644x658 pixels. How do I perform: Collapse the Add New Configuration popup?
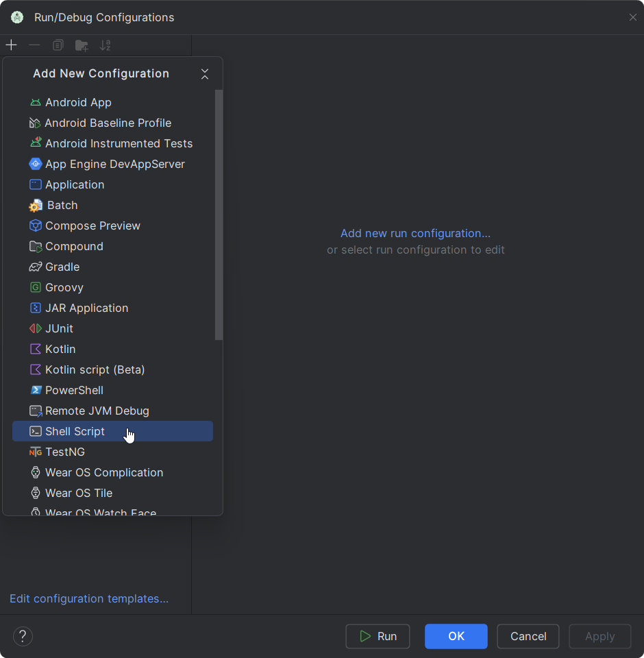205,74
